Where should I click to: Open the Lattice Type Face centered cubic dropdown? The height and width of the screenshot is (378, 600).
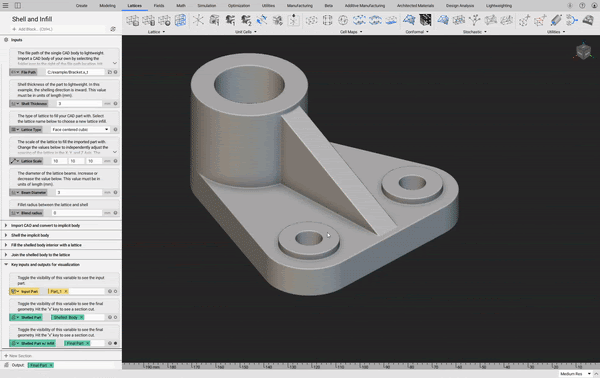pos(80,130)
